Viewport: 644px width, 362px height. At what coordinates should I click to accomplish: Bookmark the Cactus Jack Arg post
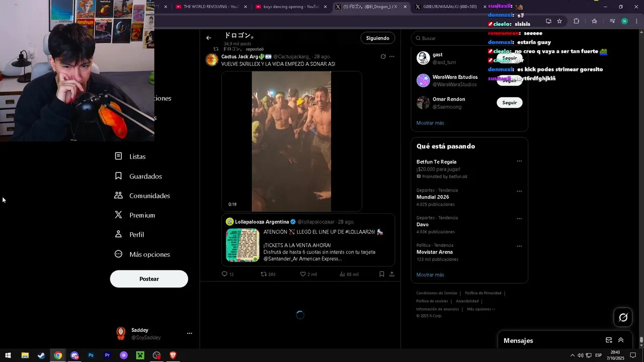382,274
